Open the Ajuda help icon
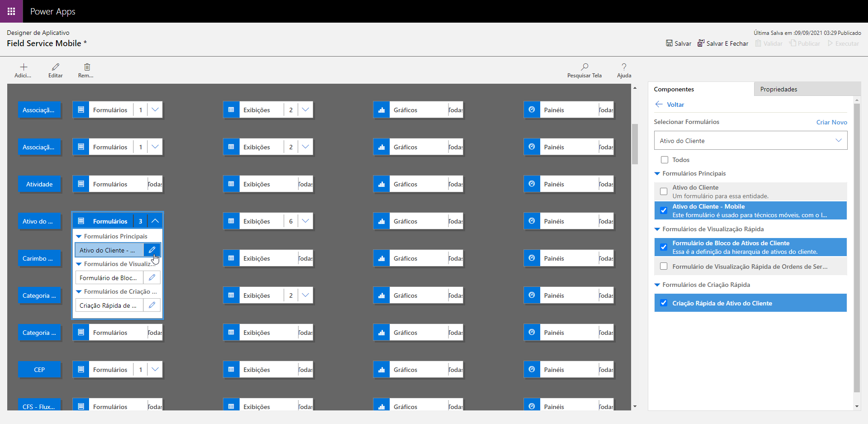Viewport: 868px width, 424px height. (624, 67)
